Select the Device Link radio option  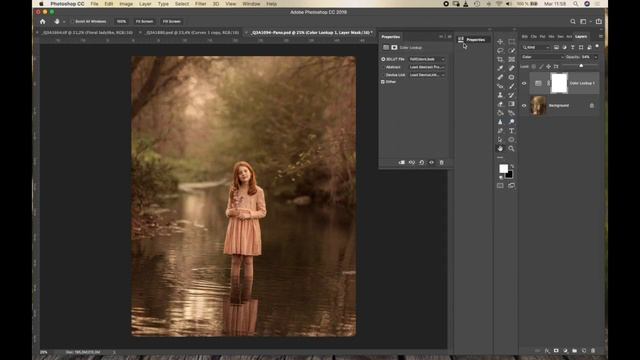click(383, 75)
